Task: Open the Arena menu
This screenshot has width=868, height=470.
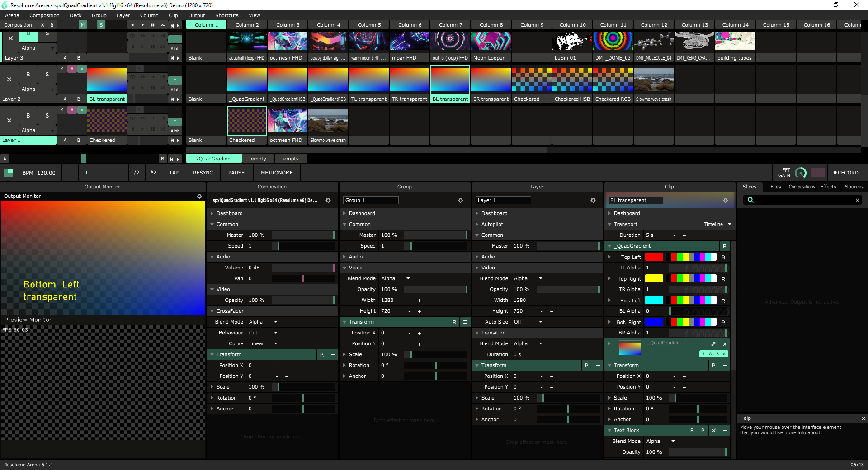Action: [x=12, y=15]
